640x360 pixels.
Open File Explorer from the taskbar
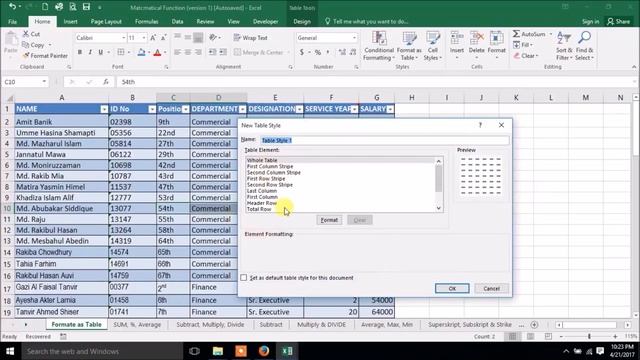(218, 351)
